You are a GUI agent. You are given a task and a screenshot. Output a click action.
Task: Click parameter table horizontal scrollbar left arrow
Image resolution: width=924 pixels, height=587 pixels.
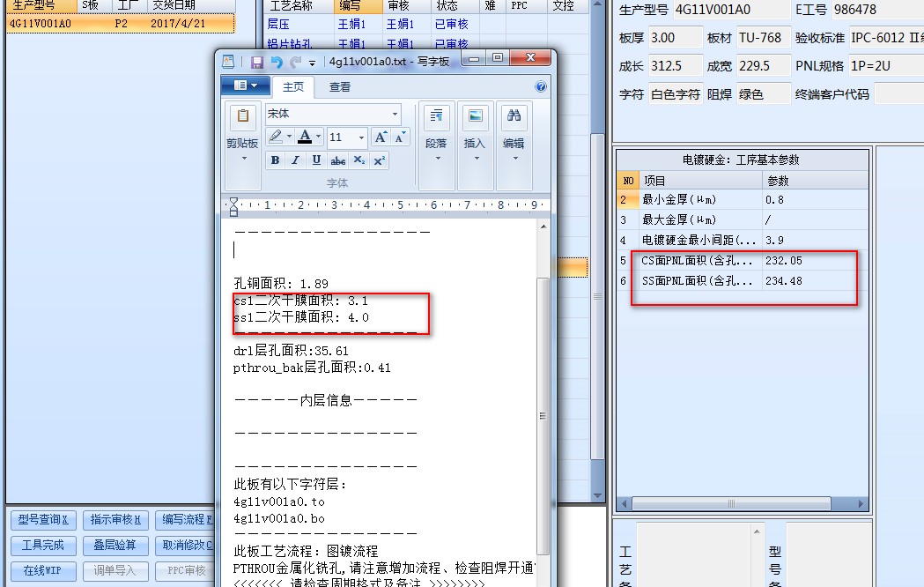click(x=624, y=504)
